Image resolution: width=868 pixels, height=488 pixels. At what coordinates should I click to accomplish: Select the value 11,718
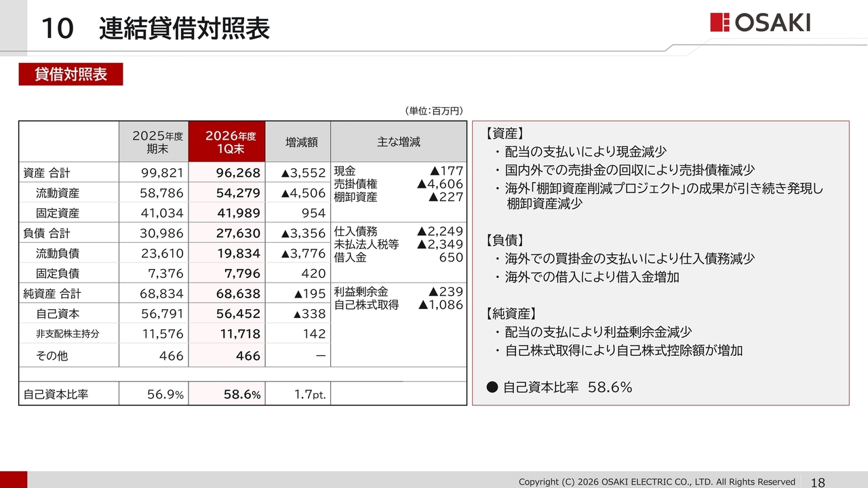[x=239, y=333]
